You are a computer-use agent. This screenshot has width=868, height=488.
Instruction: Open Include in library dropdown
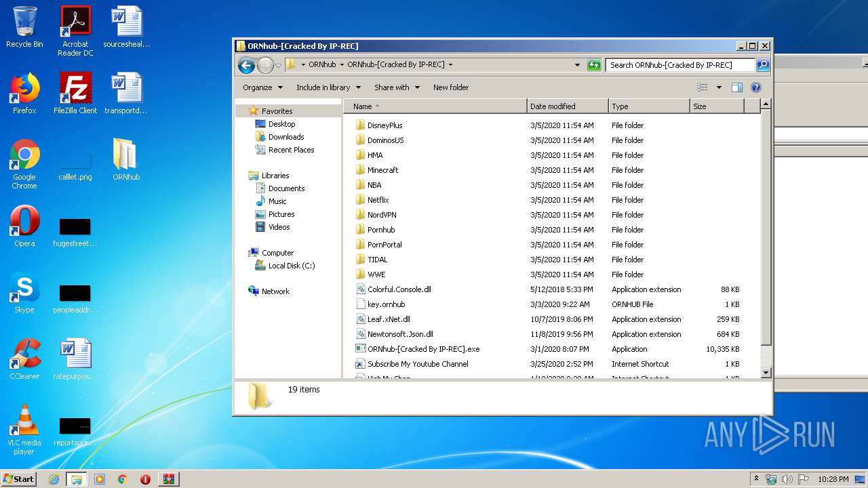click(x=328, y=87)
